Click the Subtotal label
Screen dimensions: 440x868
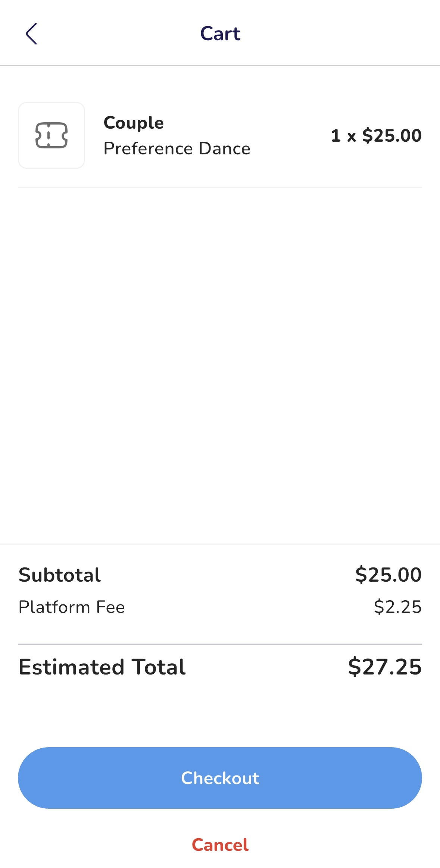coord(60,575)
